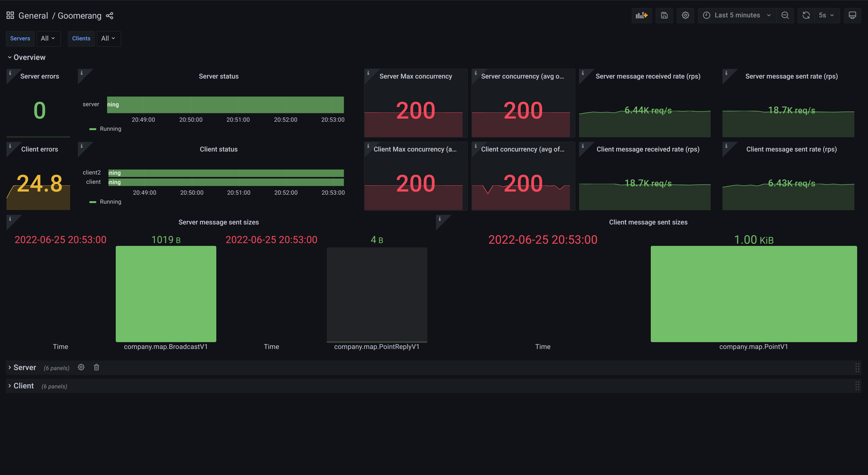Click the share dashboard icon
This screenshot has width=868, height=475.
tap(110, 16)
